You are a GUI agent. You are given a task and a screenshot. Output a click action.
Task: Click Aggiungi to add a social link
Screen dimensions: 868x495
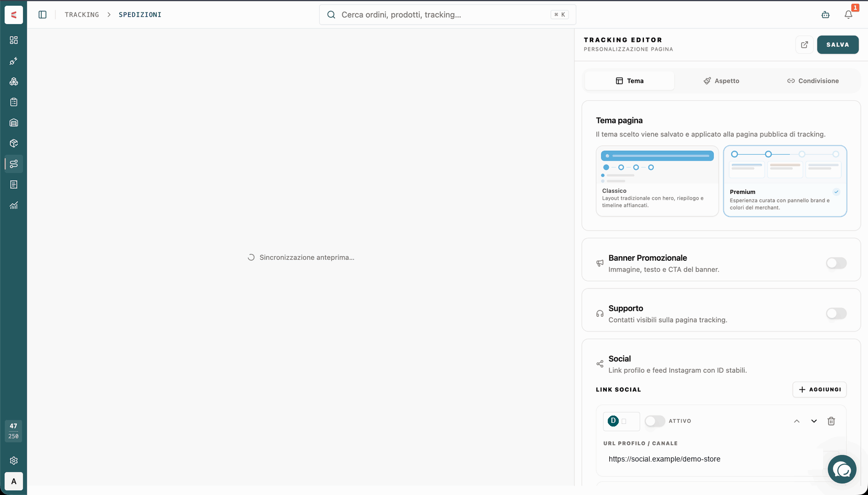point(819,389)
